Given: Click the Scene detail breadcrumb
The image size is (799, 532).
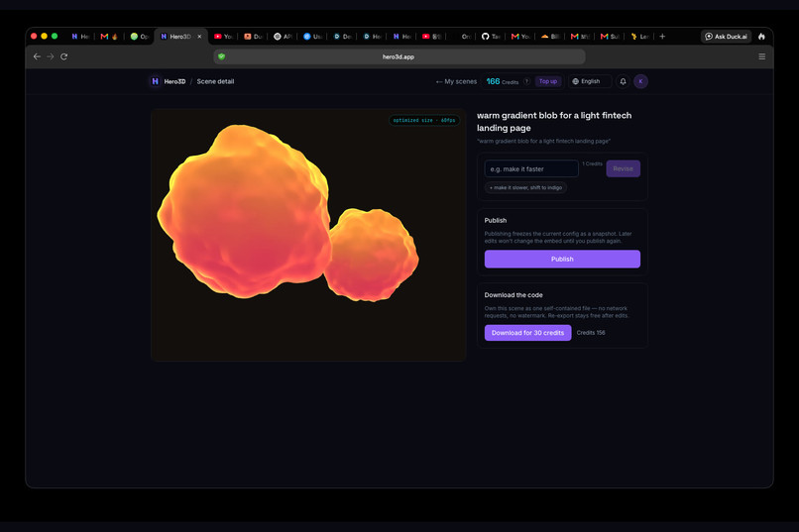Looking at the screenshot, I should 215,81.
